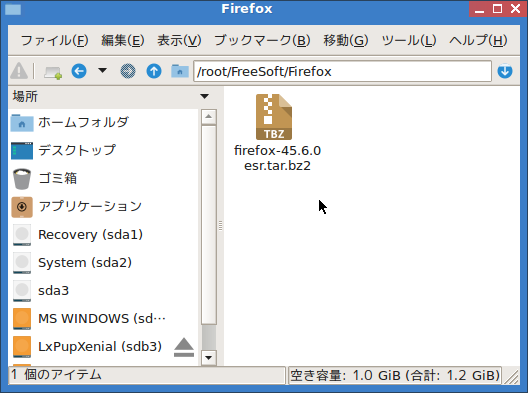The width and height of the screenshot is (528, 393).
Task: Go to parent folder with up arrow
Action: tap(154, 71)
